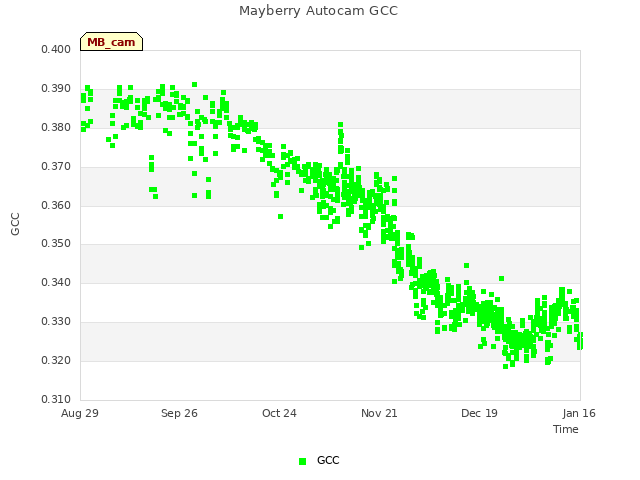Click the Jan 16 x-axis label
640x480 pixels.
(579, 413)
